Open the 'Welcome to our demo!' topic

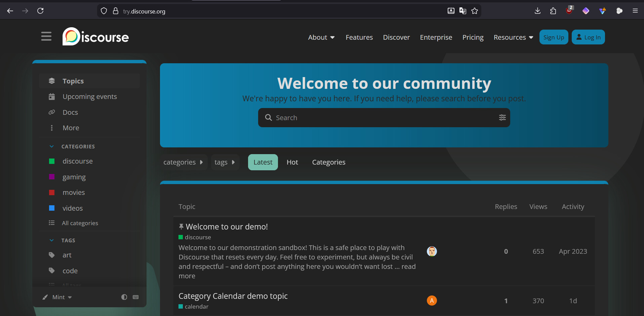227,227
